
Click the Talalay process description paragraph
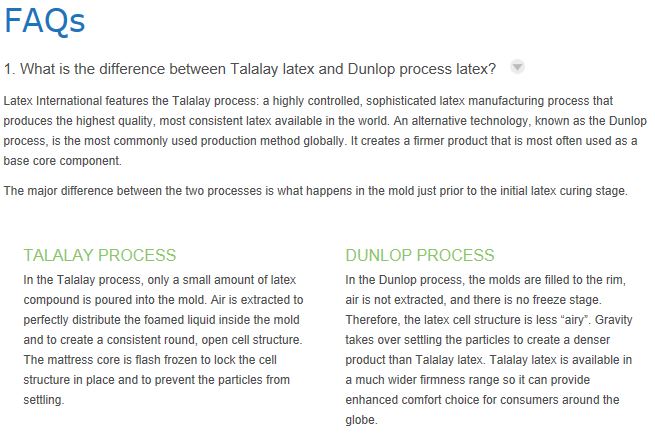(x=163, y=339)
